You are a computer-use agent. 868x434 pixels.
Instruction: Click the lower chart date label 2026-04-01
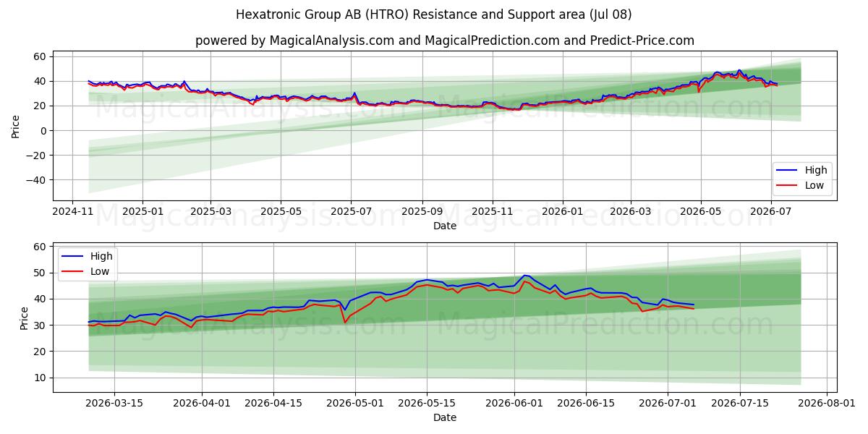[202, 404]
